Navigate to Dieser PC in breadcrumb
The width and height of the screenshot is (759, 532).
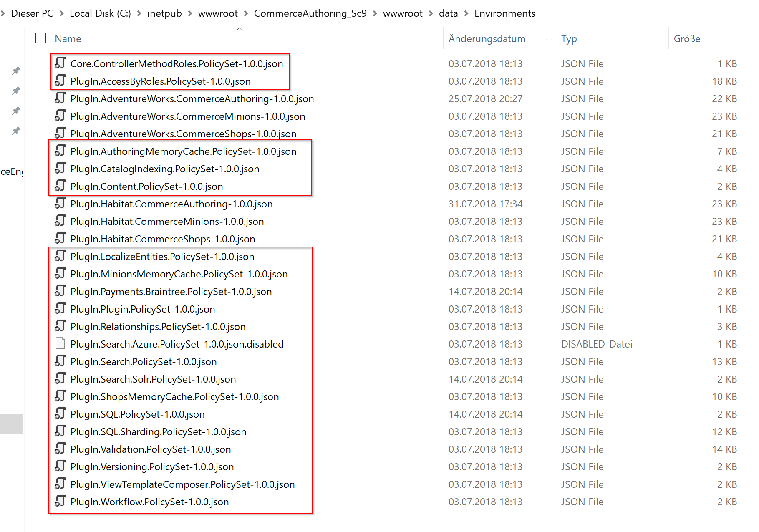[32, 13]
